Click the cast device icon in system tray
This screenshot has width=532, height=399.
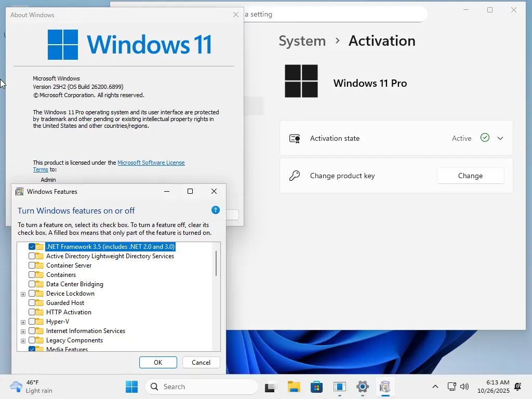click(451, 387)
